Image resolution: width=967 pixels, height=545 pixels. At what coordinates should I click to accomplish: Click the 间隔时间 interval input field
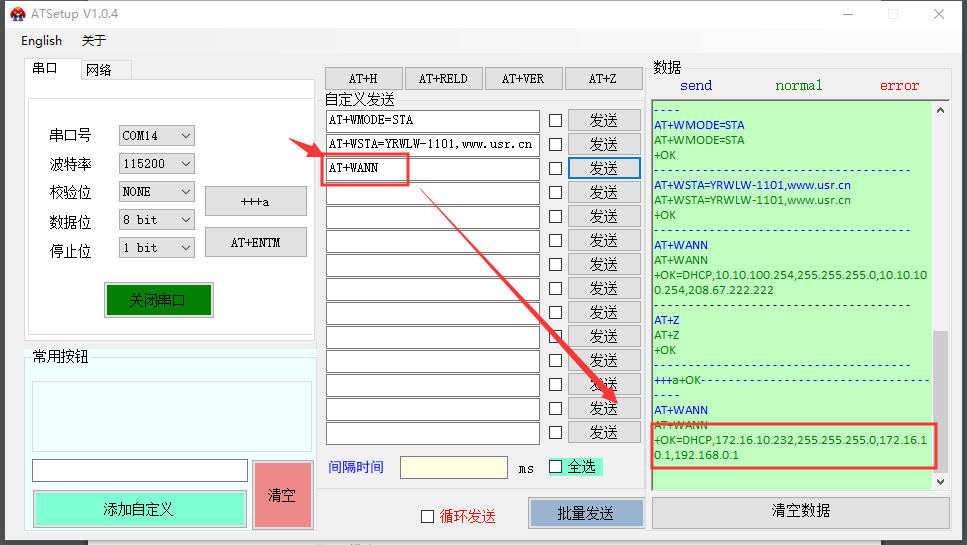(x=453, y=467)
